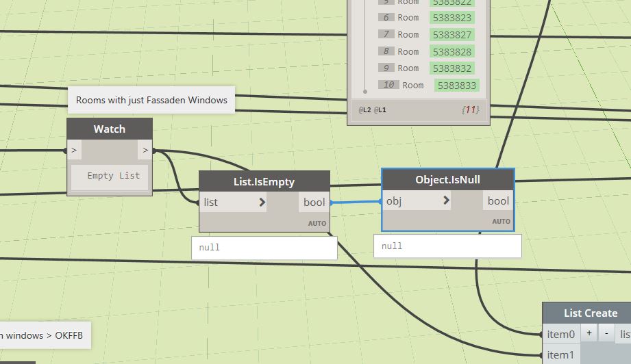Viewport: 631px width, 364px height.
Task: Click the {11} item count in preview
Action: 471,109
